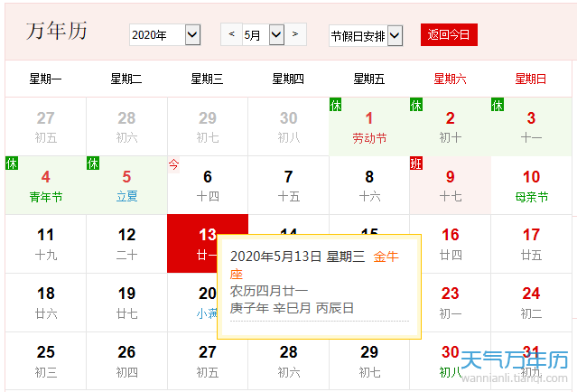577x392 pixels.
Task: Click the 星期四 column header
Action: 288,79
